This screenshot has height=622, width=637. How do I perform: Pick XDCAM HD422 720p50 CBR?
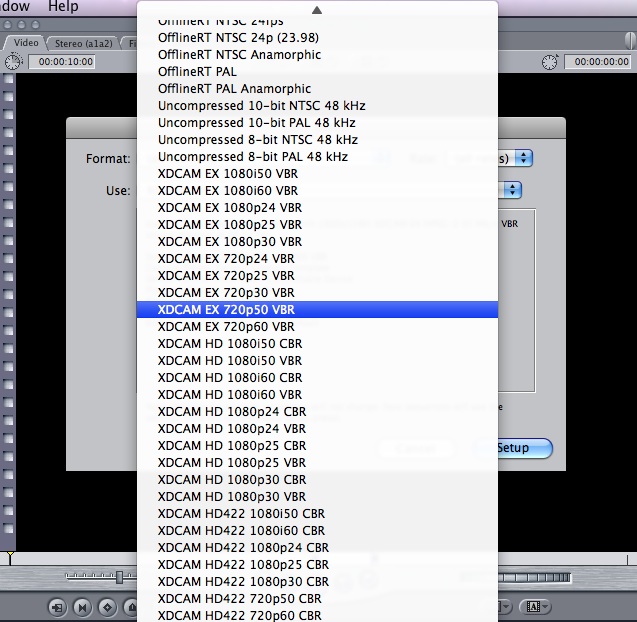[x=317, y=599]
